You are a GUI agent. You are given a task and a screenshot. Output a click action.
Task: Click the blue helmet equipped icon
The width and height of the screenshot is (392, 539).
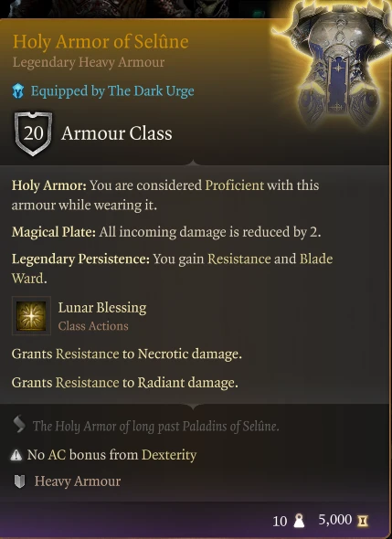(18, 91)
